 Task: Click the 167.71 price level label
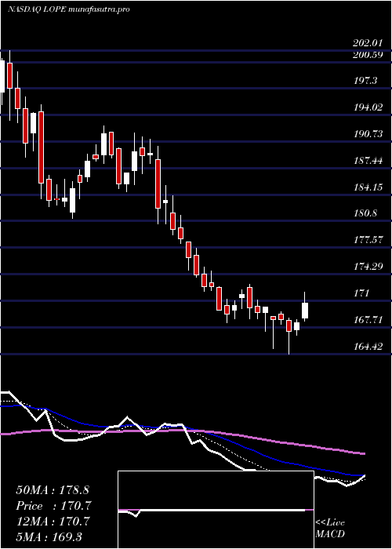(x=368, y=320)
